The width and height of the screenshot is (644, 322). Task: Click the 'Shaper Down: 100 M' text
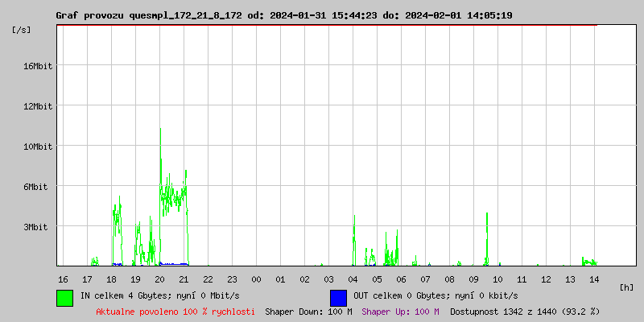308,312
